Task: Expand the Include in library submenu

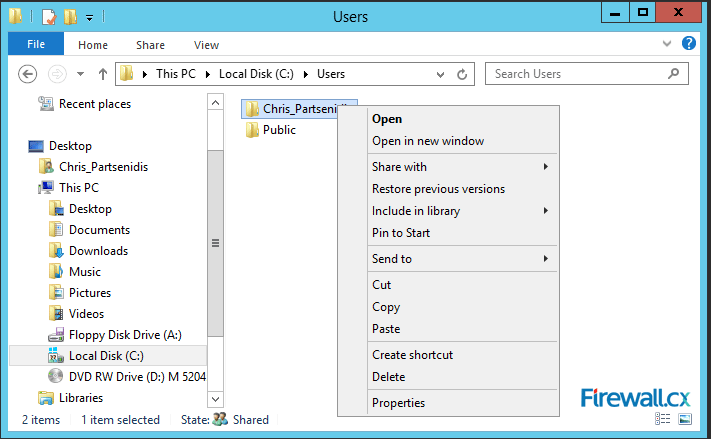Action: point(463,211)
